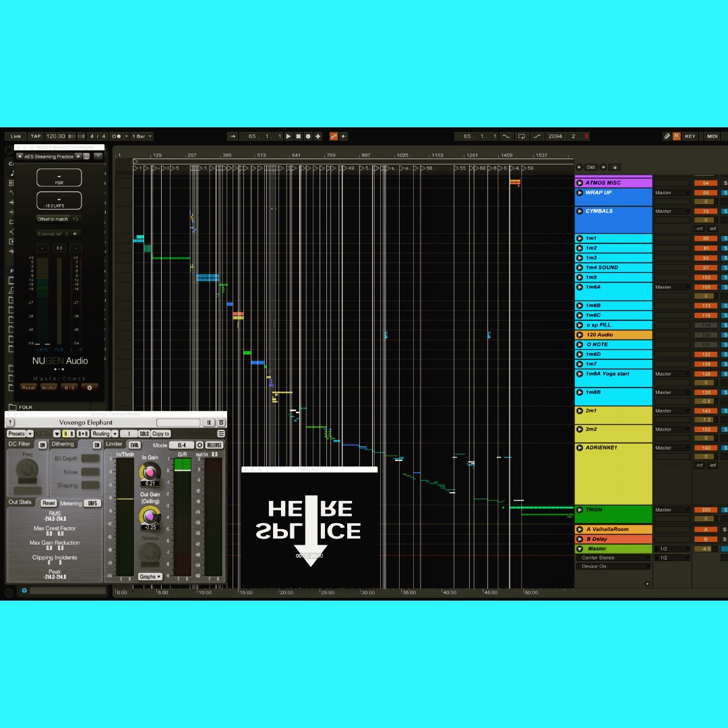The width and height of the screenshot is (728, 728).
Task: Click the MasterCheck help question-mark icon
Action: [x=98, y=156]
